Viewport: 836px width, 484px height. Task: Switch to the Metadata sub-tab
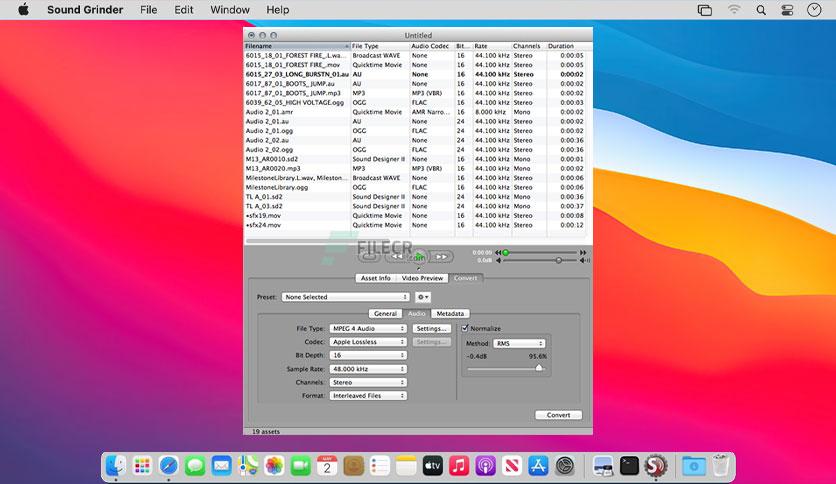pyautogui.click(x=450, y=314)
